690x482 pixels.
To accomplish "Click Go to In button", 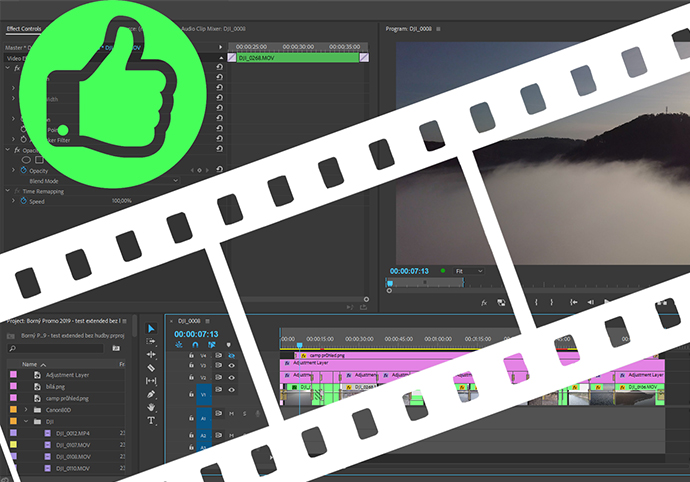I will (x=573, y=302).
